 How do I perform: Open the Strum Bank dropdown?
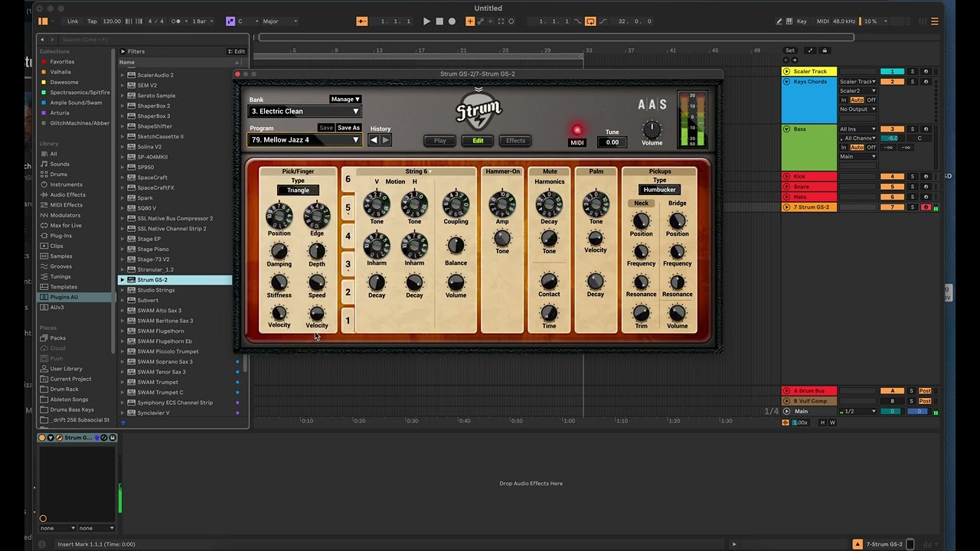[x=305, y=111]
